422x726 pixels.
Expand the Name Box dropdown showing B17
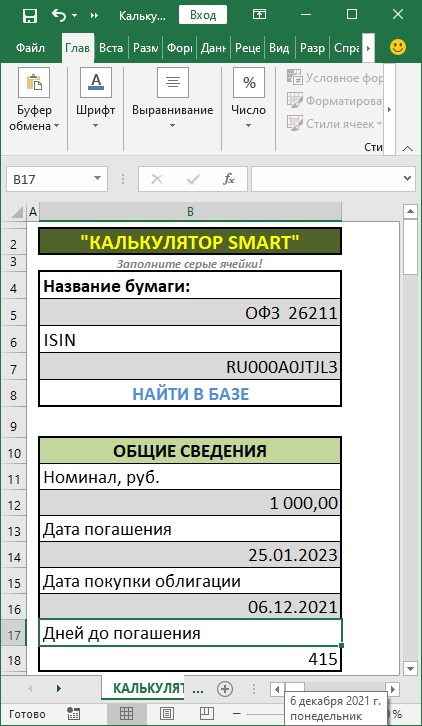[97, 179]
